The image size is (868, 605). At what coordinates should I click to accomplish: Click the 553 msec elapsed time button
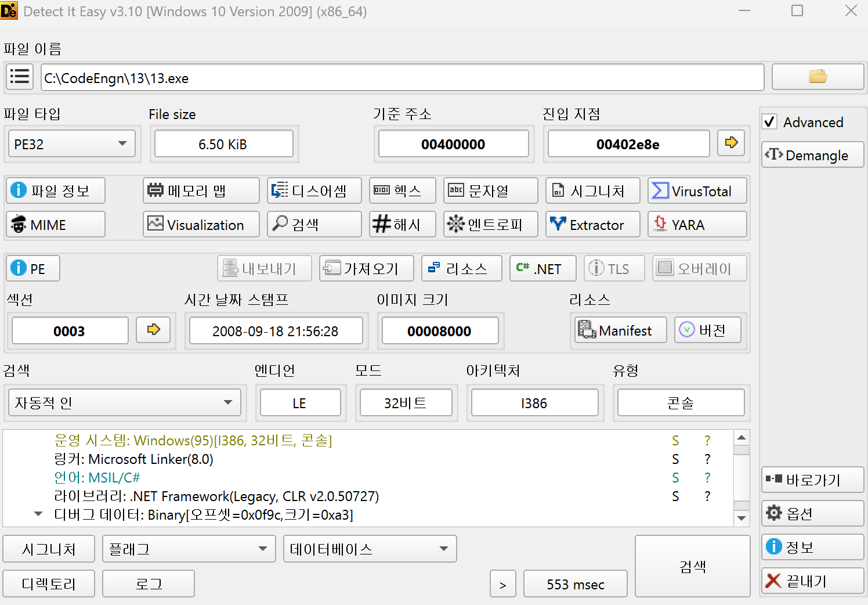(x=576, y=584)
